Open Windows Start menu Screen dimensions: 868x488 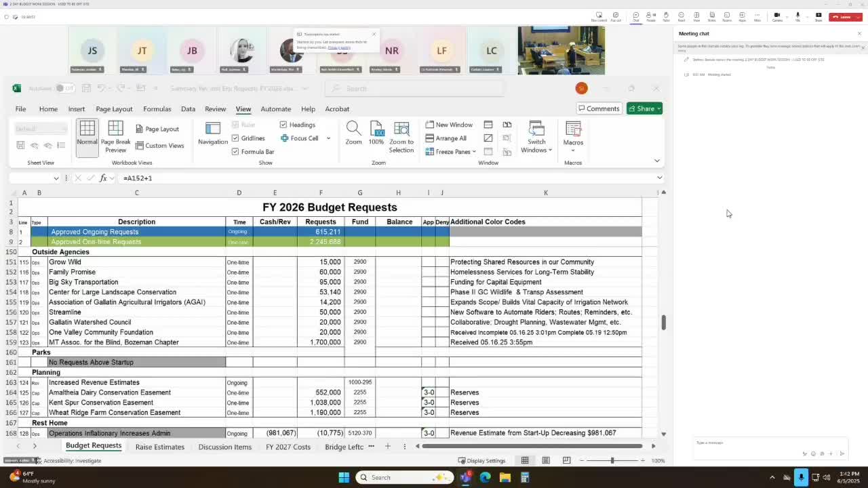pyautogui.click(x=344, y=477)
